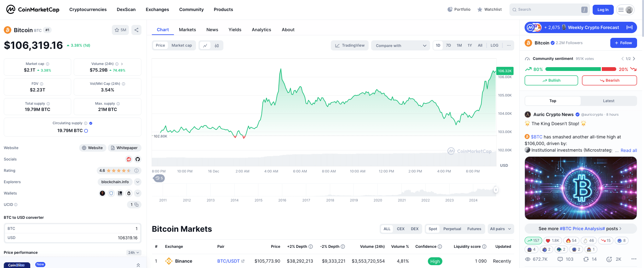The width and height of the screenshot is (644, 268).
Task: Open the BTC/USDT external link icon
Action: pyautogui.click(x=243, y=261)
